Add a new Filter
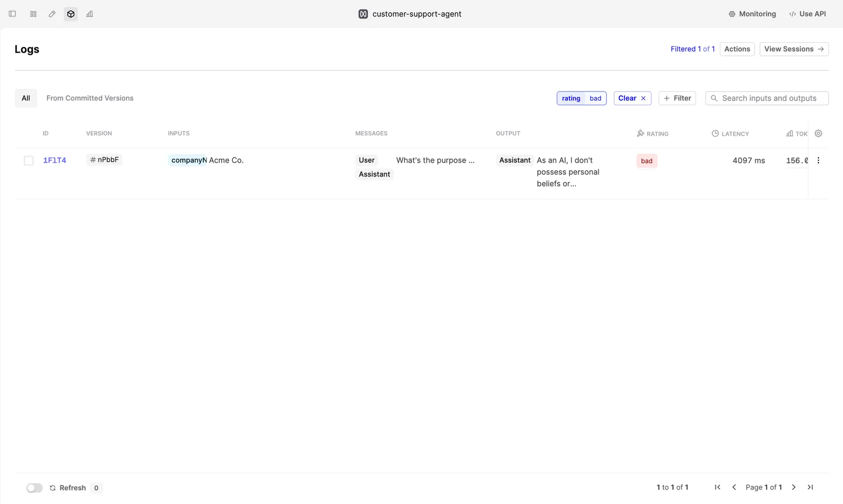843x504 pixels. (x=677, y=98)
